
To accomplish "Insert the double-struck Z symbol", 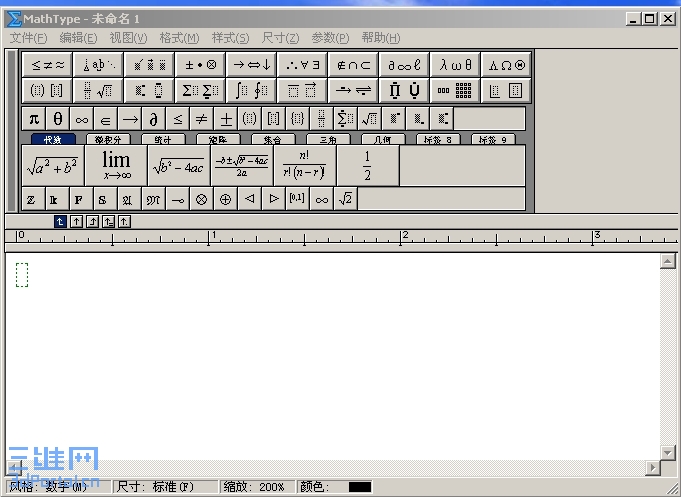I will [33, 199].
